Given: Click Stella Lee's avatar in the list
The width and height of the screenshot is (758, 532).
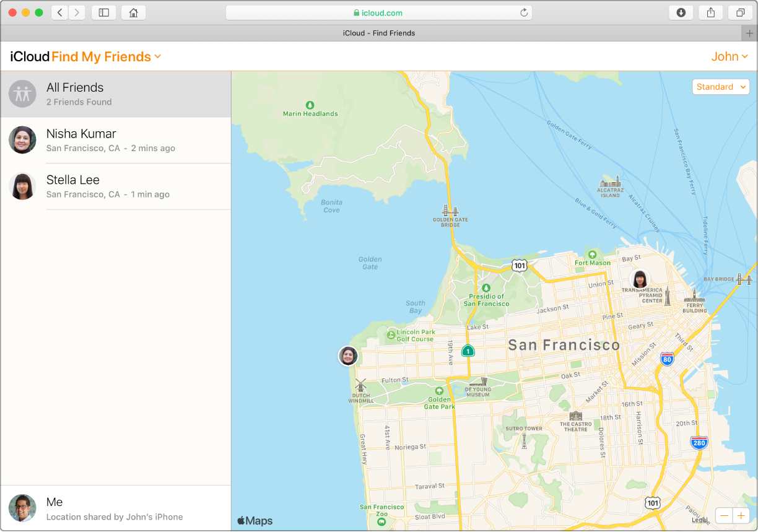Looking at the screenshot, I should (x=22, y=186).
